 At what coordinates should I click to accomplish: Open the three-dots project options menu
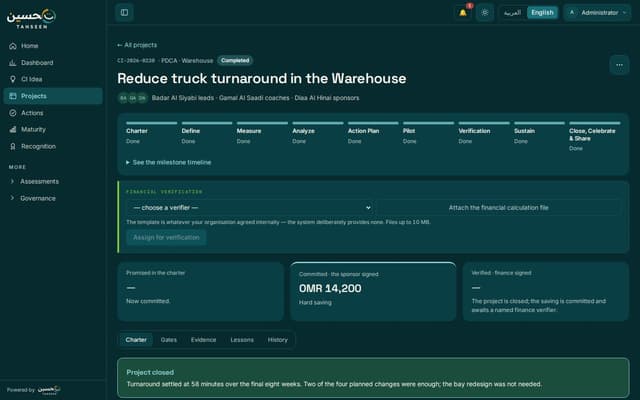[x=619, y=65]
